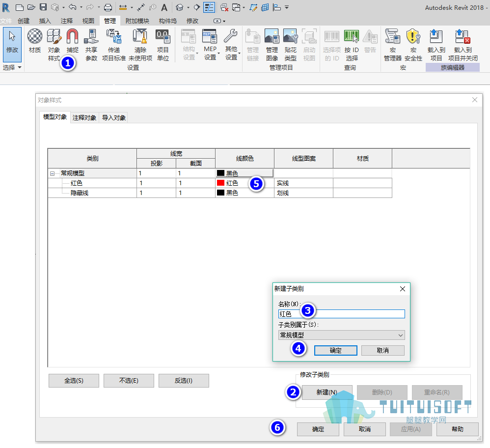Click the 反选(I) button

pyautogui.click(x=184, y=381)
